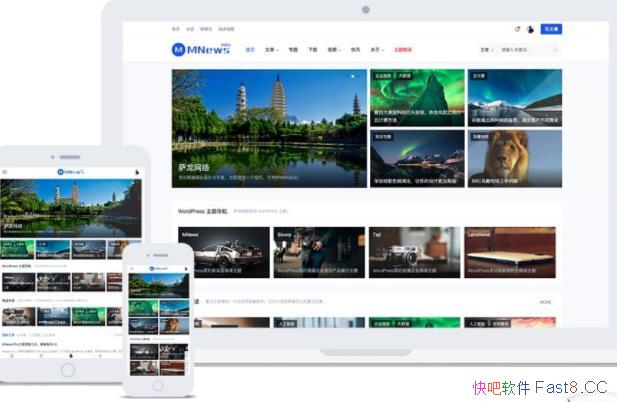
Task: Open the search category dropdown beside search box
Action: coord(486,49)
